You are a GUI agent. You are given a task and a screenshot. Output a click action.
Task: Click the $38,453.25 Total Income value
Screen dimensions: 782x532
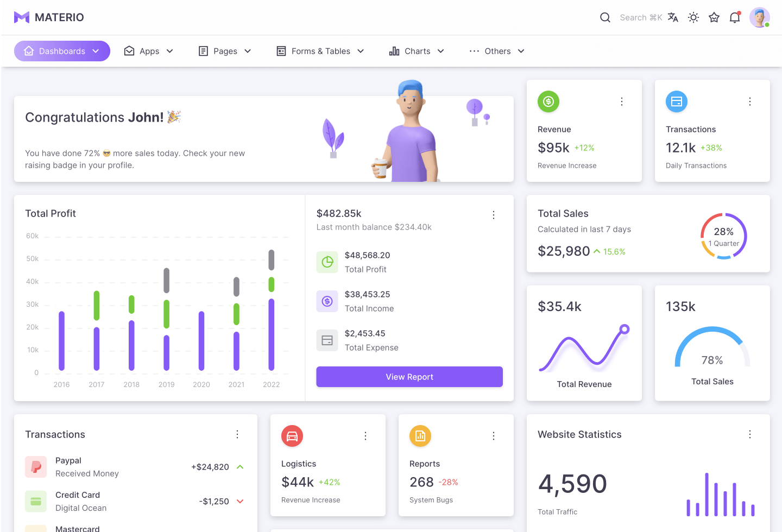point(368,294)
